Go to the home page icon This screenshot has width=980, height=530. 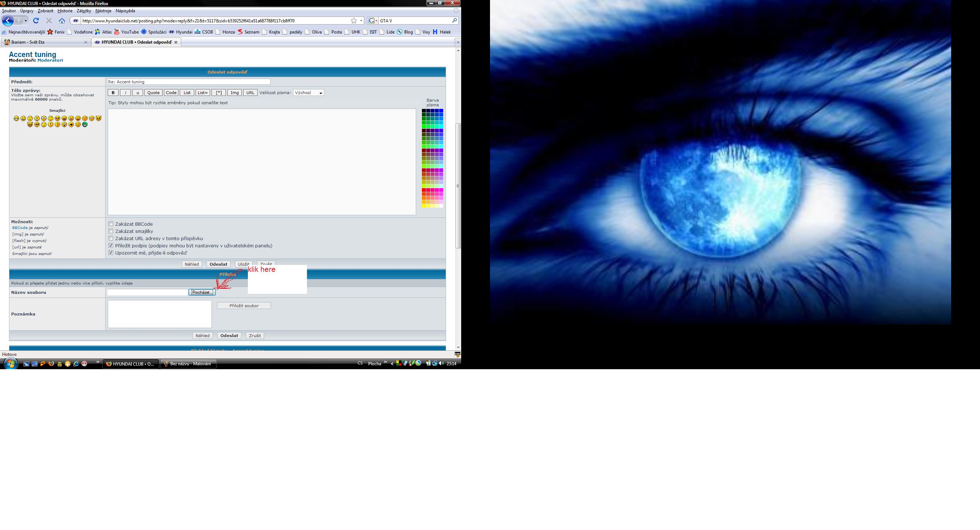coord(62,21)
